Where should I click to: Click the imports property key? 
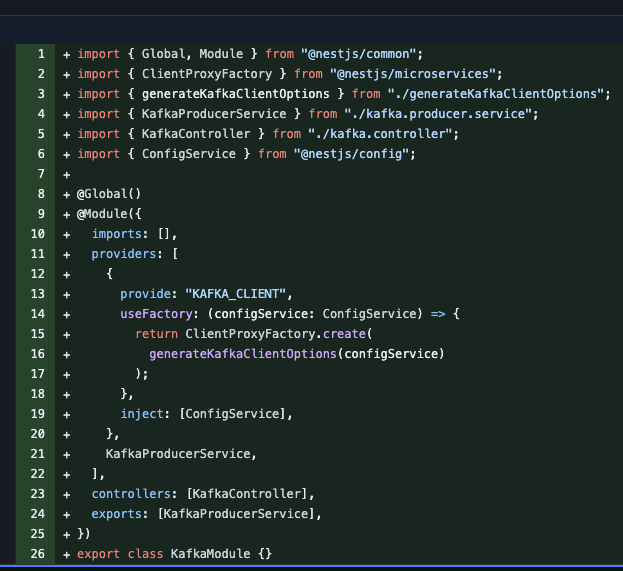pos(117,234)
